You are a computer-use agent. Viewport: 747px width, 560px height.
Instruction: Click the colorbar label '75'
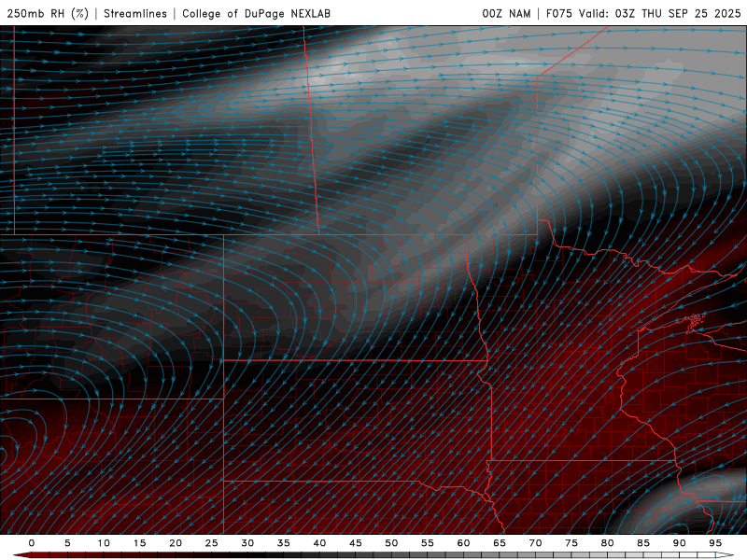[571, 543]
